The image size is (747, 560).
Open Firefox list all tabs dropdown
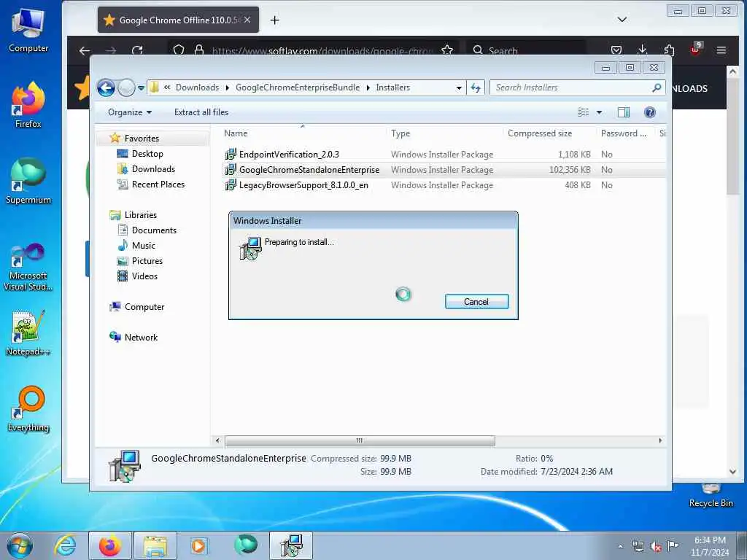[x=622, y=20]
